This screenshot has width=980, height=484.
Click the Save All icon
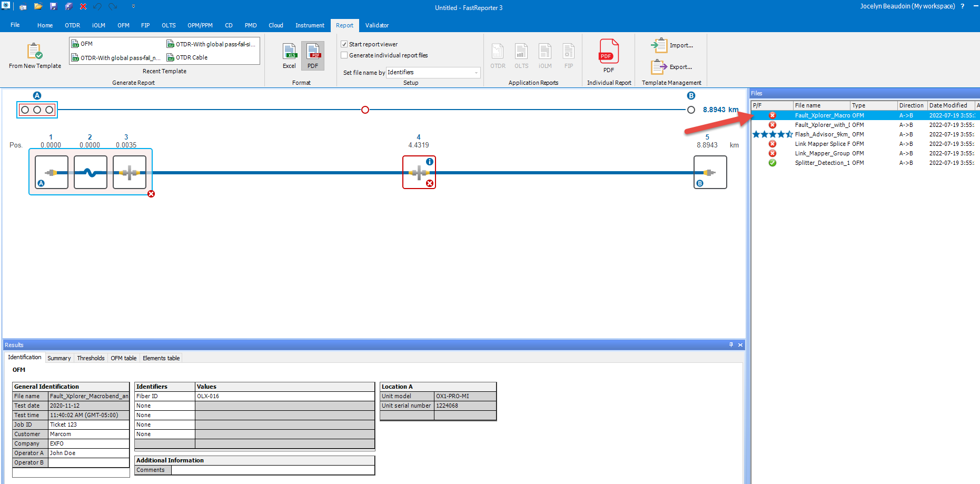[x=68, y=6]
